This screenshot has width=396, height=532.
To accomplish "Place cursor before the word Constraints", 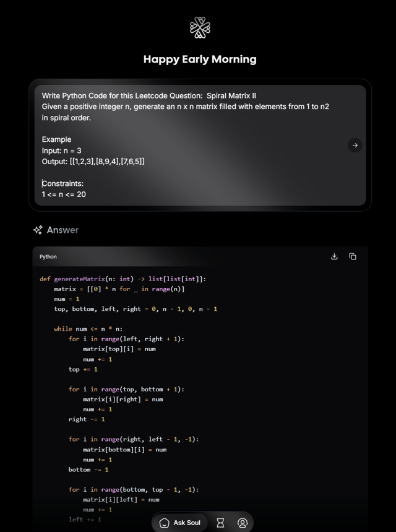I will click(43, 183).
